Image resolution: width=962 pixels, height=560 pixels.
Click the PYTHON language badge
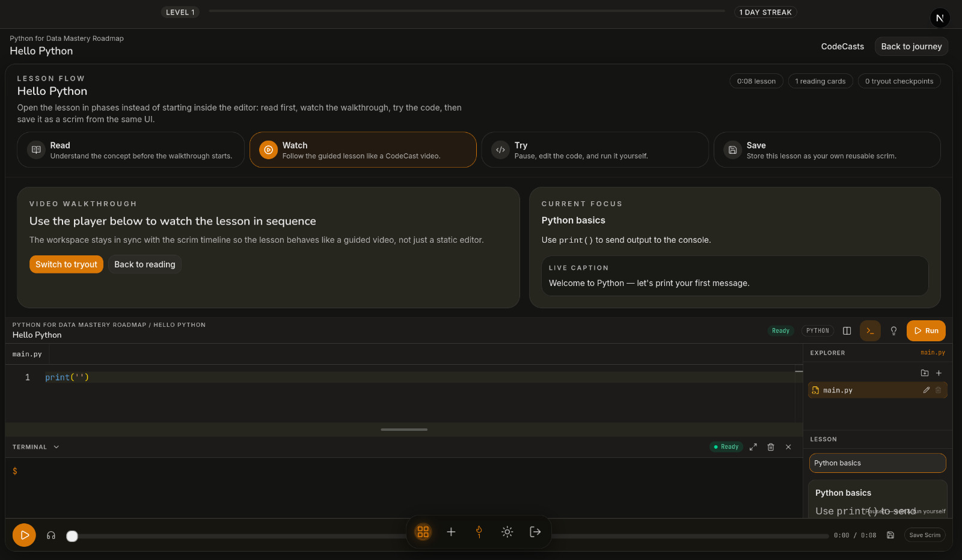pos(818,330)
